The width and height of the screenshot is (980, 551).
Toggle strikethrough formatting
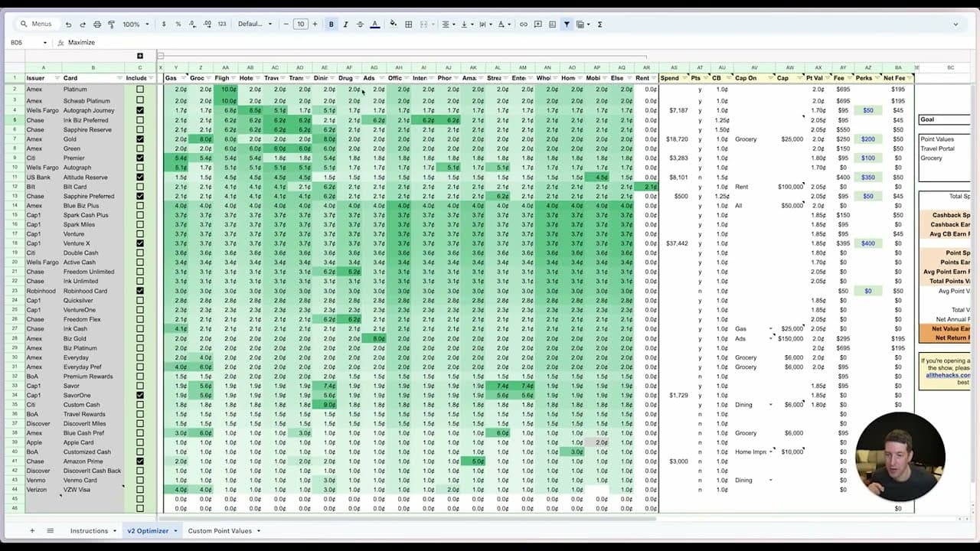point(360,24)
